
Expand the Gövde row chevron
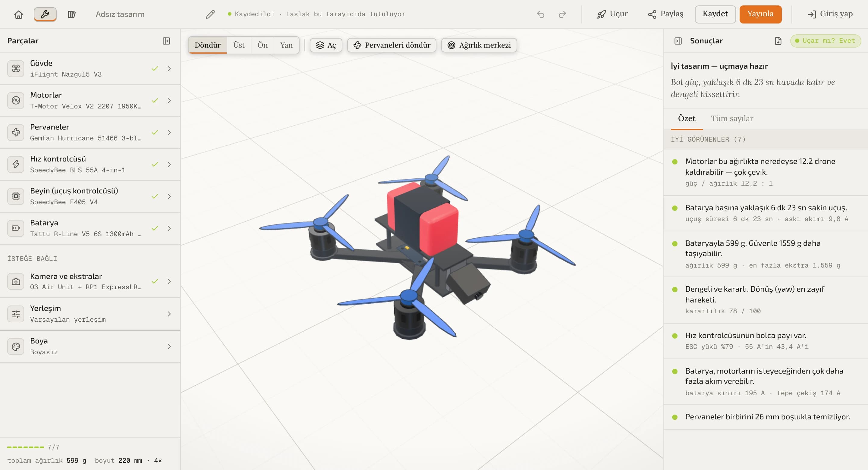tap(169, 68)
